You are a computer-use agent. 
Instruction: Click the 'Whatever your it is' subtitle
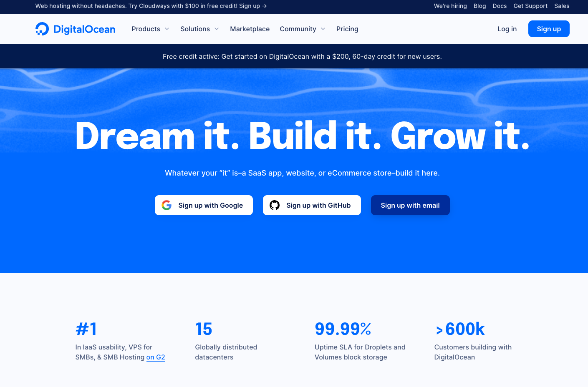tap(302, 173)
